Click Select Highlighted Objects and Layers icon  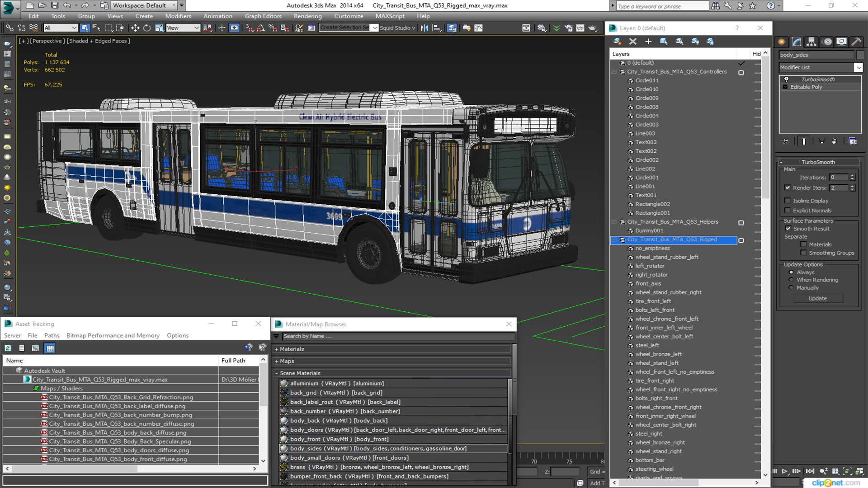[x=664, y=41]
